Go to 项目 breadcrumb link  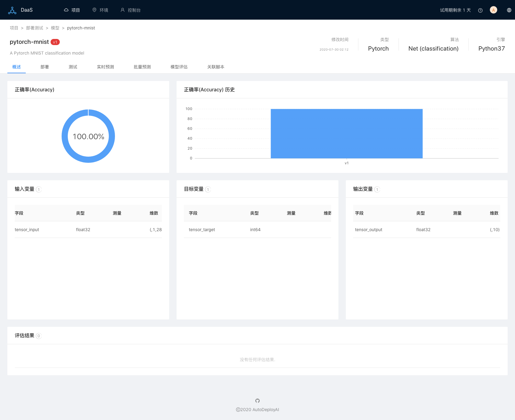(14, 28)
